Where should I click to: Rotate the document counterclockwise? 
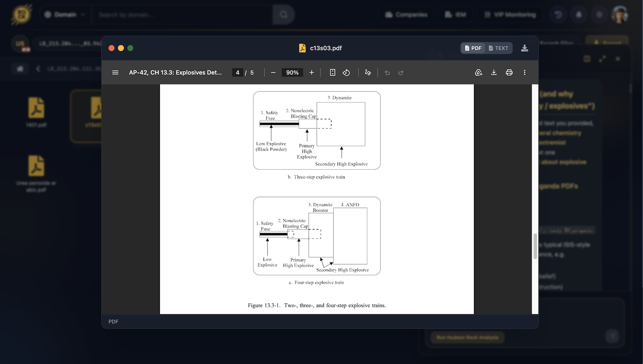coord(346,73)
